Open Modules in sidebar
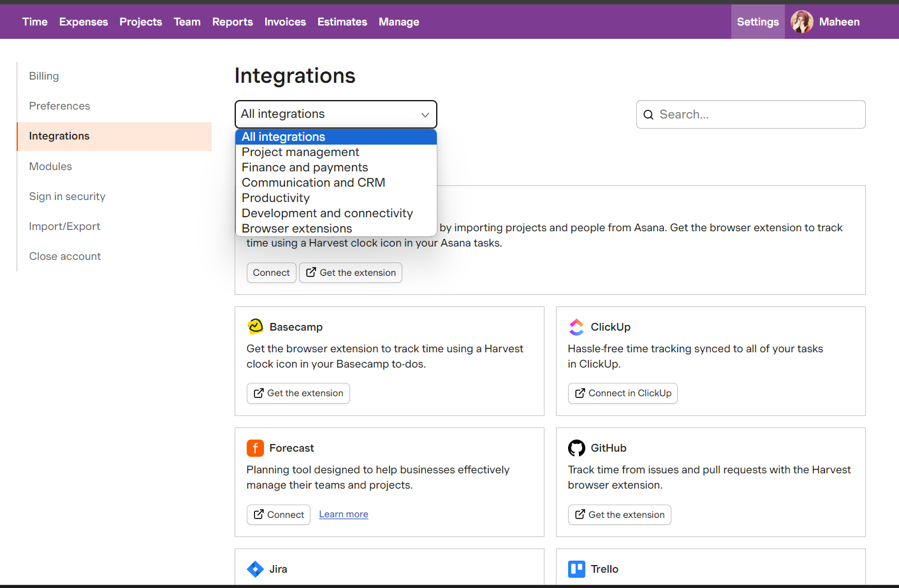Image resolution: width=899 pixels, height=588 pixels. (x=50, y=166)
